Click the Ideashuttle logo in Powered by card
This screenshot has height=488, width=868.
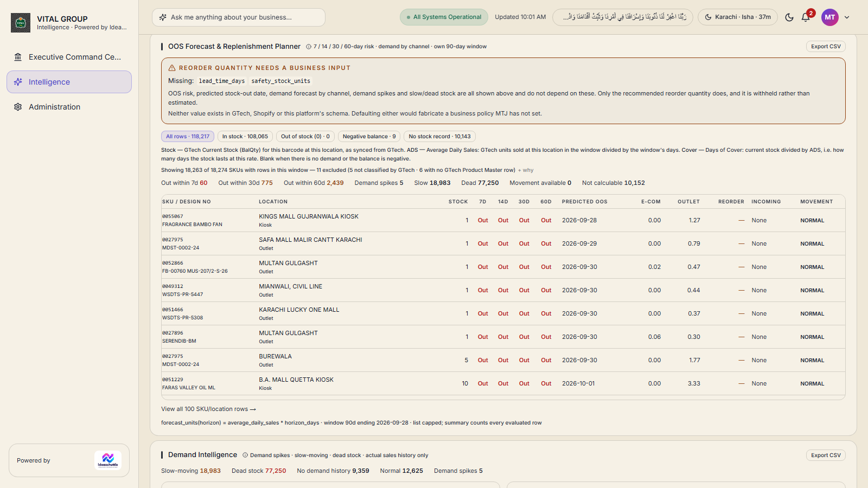108,460
